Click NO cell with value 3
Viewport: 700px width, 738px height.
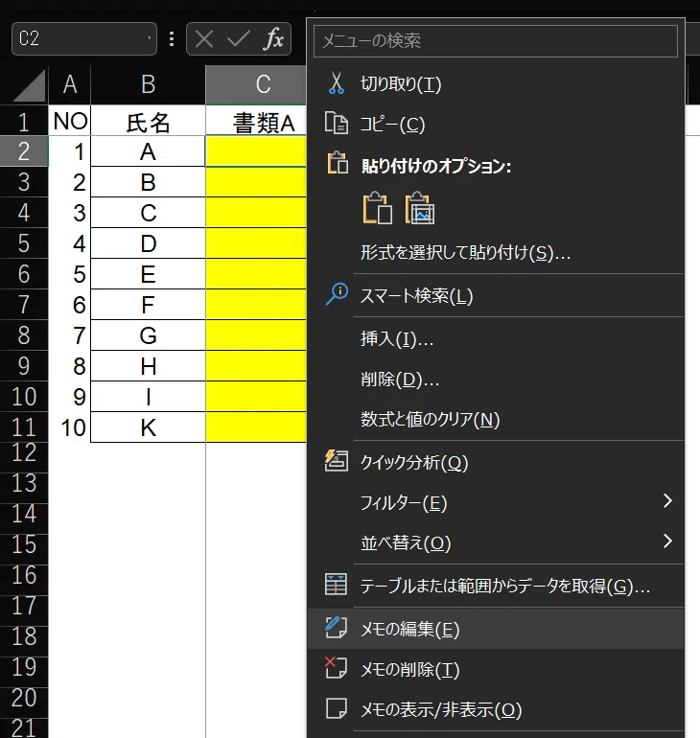70,212
